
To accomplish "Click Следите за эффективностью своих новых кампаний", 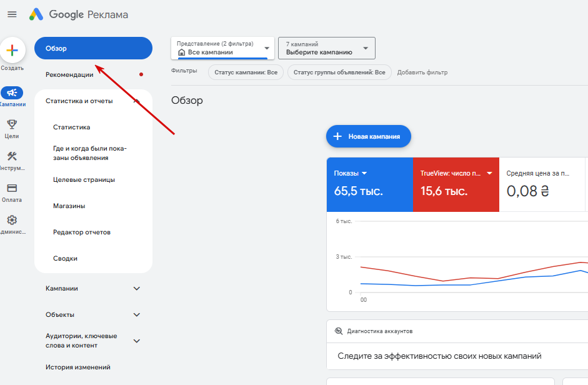I will [x=439, y=356].
